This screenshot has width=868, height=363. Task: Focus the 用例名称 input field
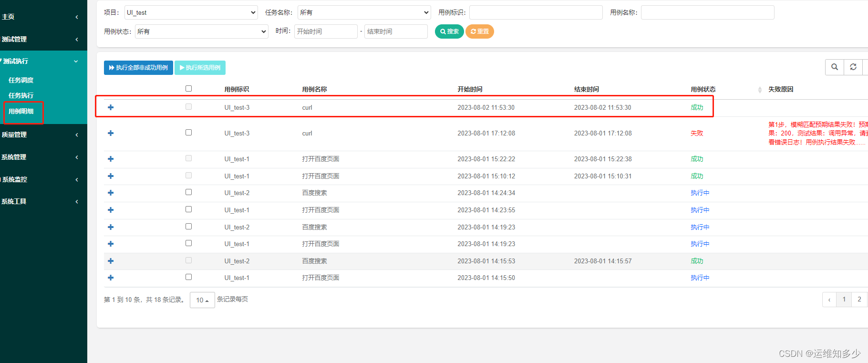coord(708,12)
